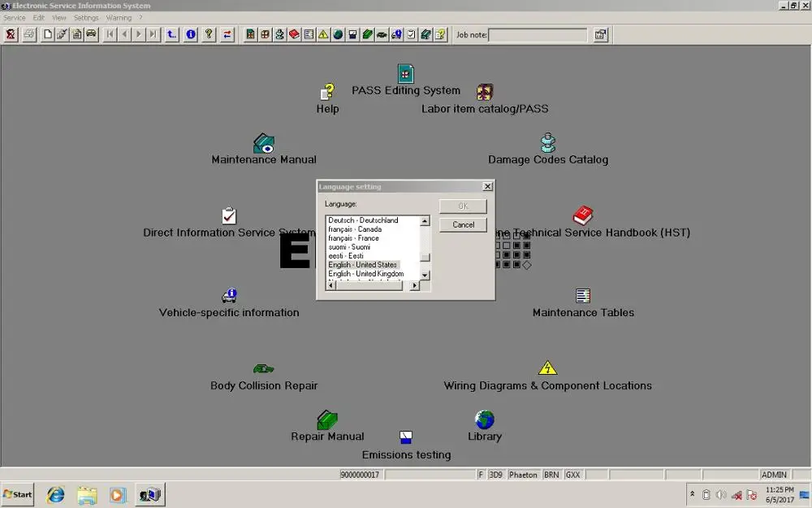The image size is (812, 508).
Task: Click 'ADMIN' in status bar
Action: (774, 475)
